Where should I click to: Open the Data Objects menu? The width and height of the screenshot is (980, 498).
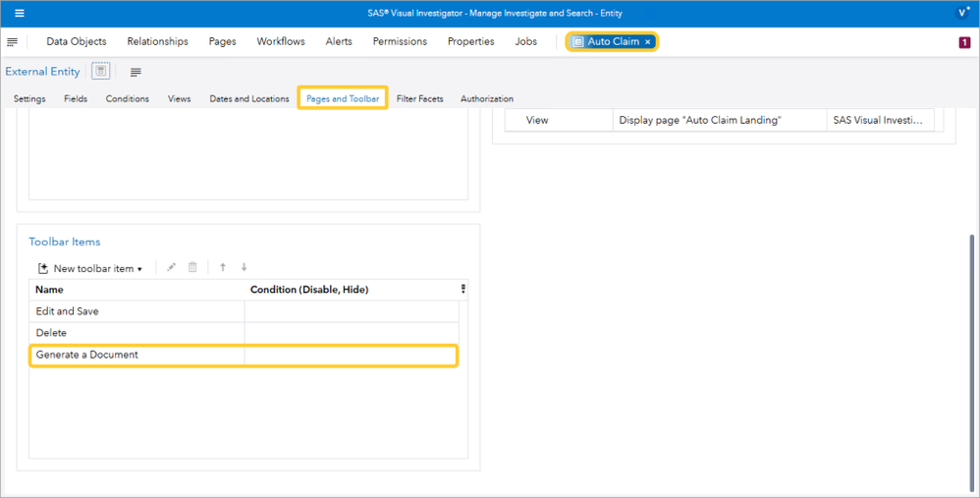click(x=77, y=42)
